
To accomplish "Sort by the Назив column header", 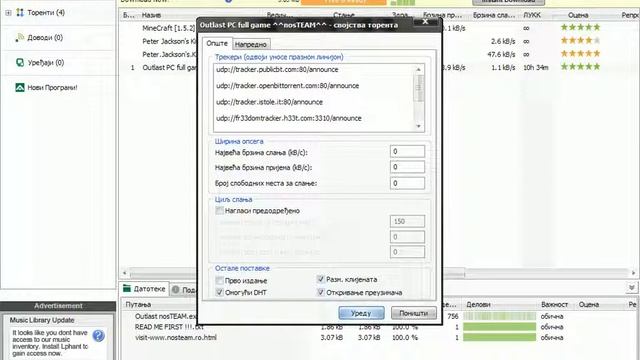I will pyautogui.click(x=151, y=15).
